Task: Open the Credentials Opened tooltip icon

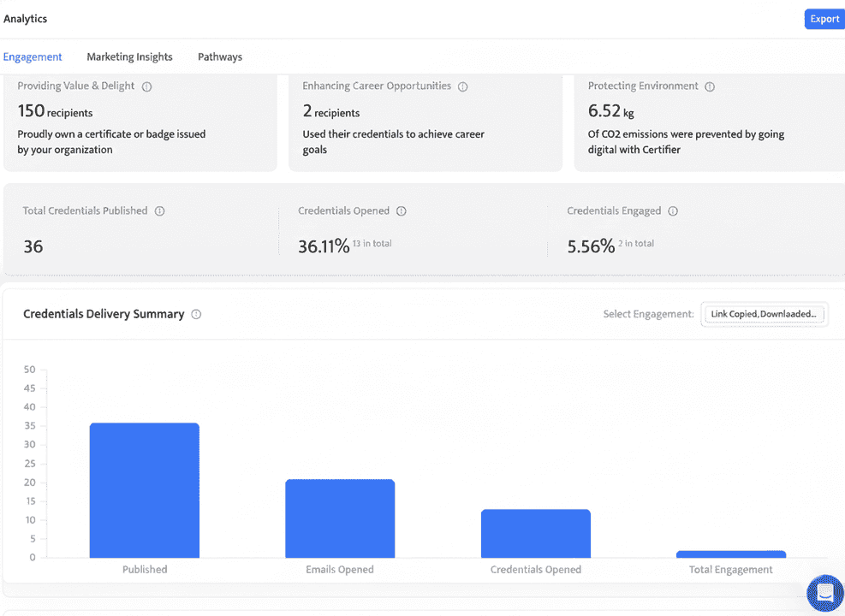Action: 401,210
